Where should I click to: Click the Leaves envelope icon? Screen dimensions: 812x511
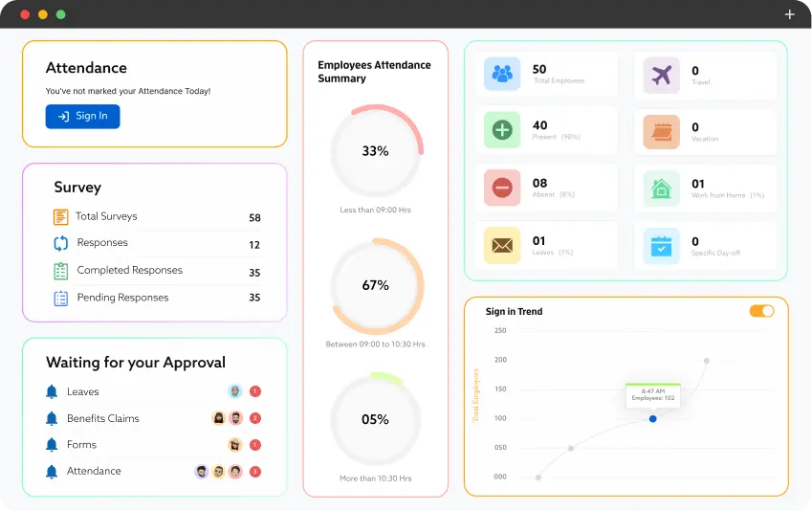coord(502,245)
